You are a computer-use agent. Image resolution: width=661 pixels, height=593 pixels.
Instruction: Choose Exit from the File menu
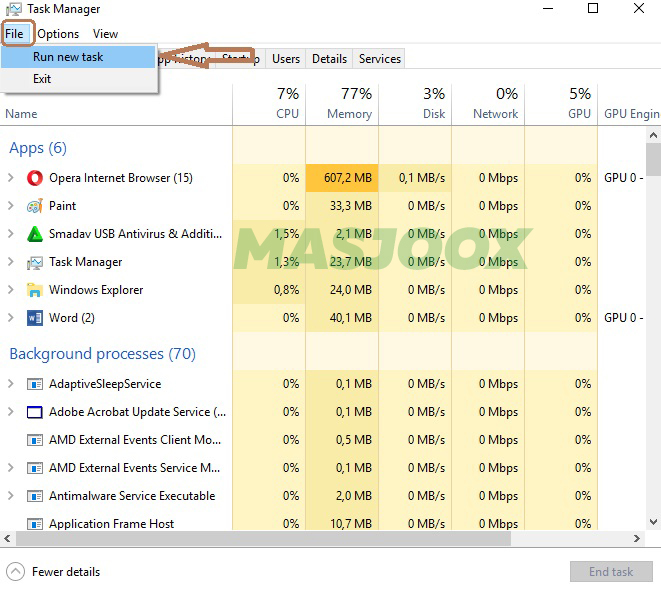click(78, 79)
